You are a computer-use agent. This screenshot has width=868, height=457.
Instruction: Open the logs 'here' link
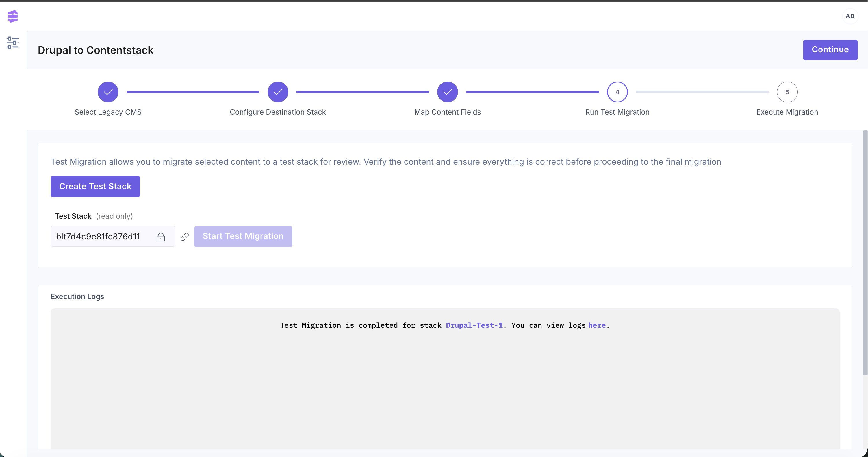tap(597, 325)
